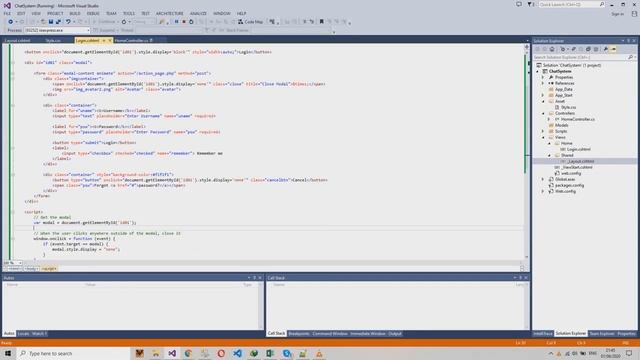Expand the App_Start folder

pyautogui.click(x=543, y=95)
